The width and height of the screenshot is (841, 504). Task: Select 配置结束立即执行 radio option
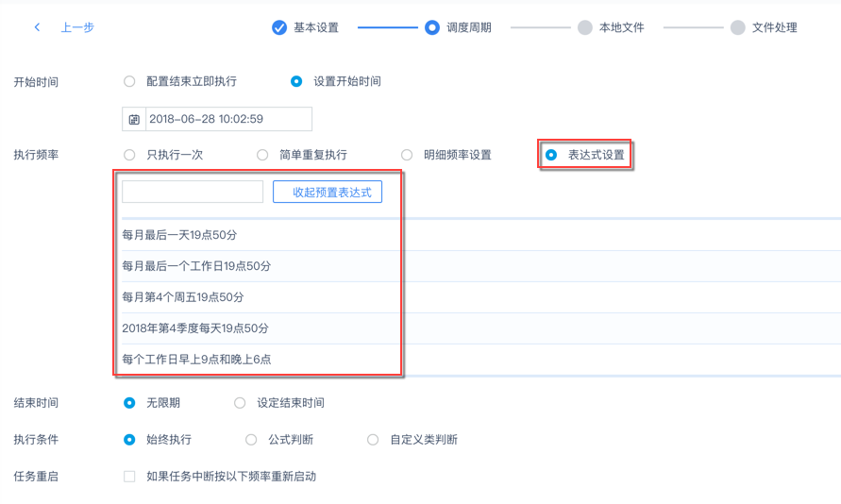[x=130, y=82]
